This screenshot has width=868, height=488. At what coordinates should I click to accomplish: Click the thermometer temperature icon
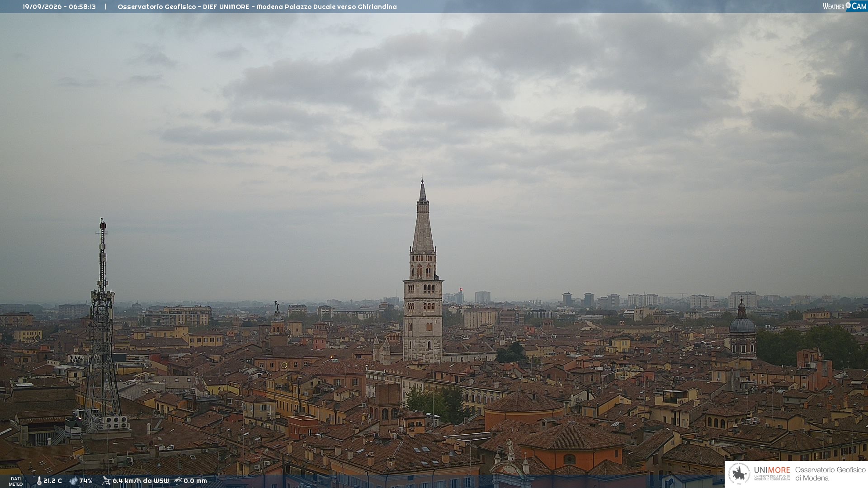click(x=39, y=481)
